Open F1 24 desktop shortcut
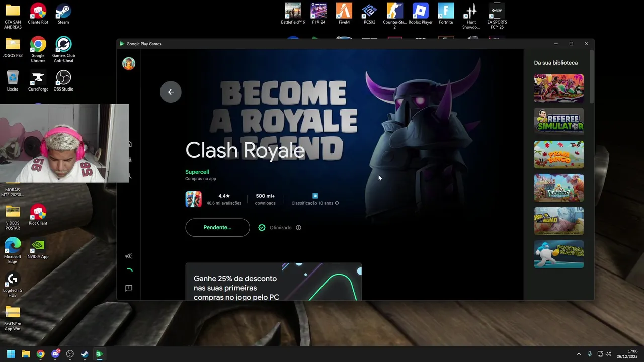Image resolution: width=644 pixels, height=362 pixels. click(x=318, y=14)
